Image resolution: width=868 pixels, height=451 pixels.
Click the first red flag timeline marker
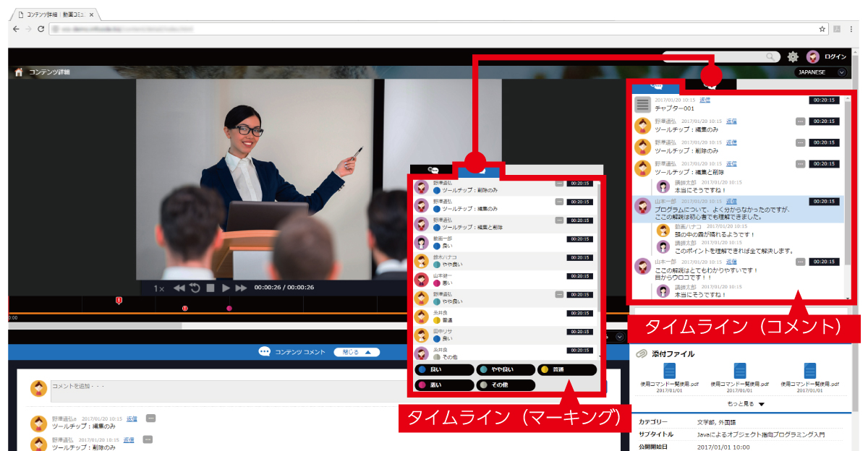[119, 301]
